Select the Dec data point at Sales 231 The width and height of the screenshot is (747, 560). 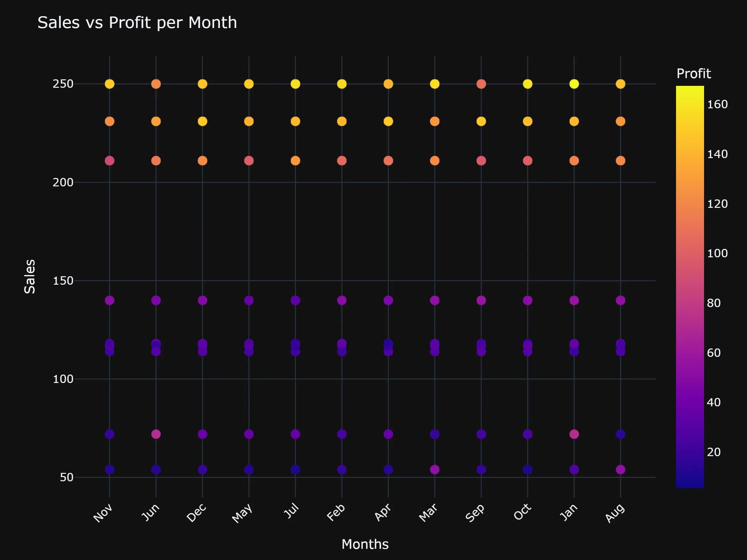202,121
